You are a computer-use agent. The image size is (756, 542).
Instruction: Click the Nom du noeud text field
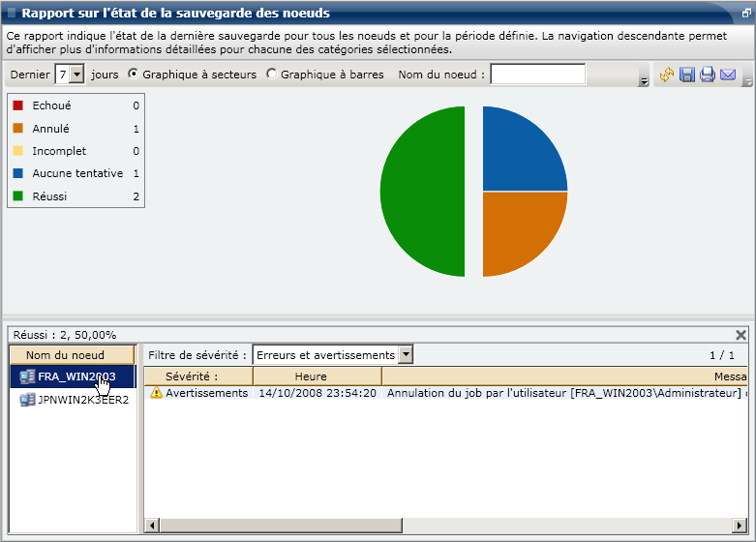(538, 75)
